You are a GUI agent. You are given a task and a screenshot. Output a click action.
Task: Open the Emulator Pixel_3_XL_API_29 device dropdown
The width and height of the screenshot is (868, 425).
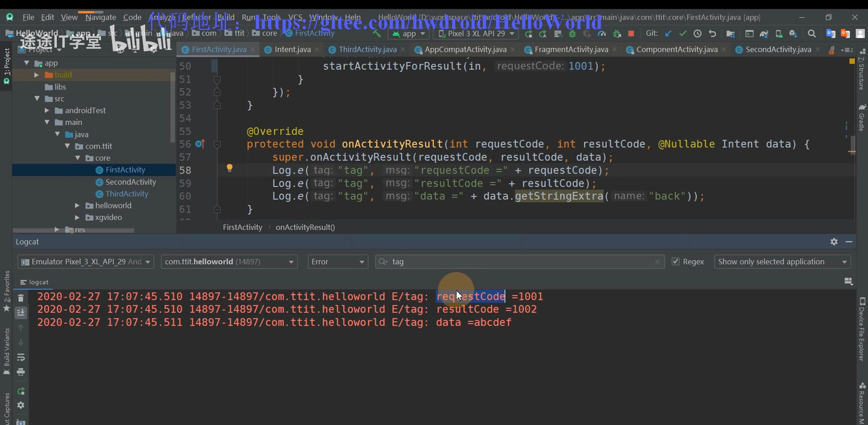pyautogui.click(x=85, y=261)
